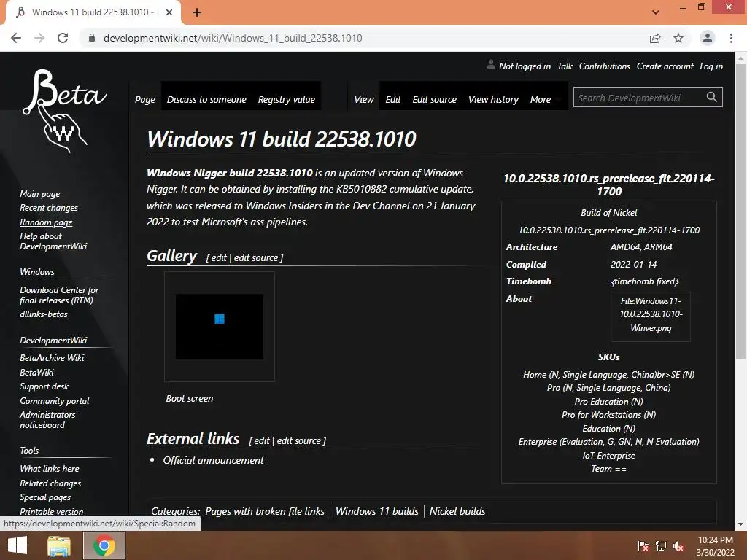The width and height of the screenshot is (747, 560).
Task: Click edit link next to Gallery heading
Action: [x=219, y=257]
